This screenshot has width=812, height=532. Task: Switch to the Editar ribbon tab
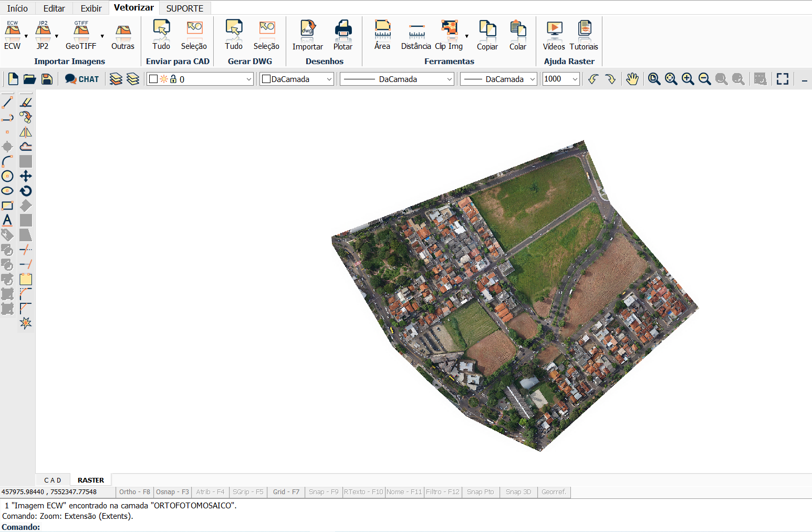pyautogui.click(x=54, y=8)
